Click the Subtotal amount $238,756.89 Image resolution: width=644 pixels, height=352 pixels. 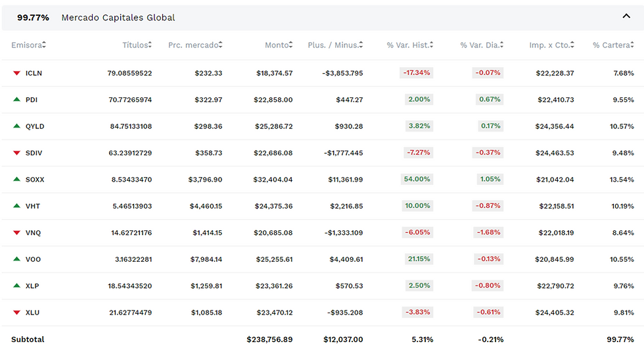[x=269, y=339]
